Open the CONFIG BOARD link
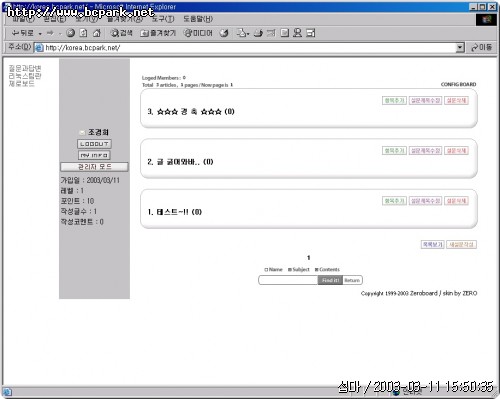 pos(458,84)
